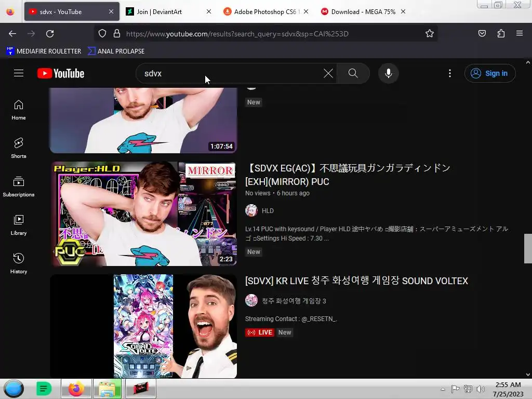
Task: Close the Download - MEGA tab
Action: click(x=403, y=11)
